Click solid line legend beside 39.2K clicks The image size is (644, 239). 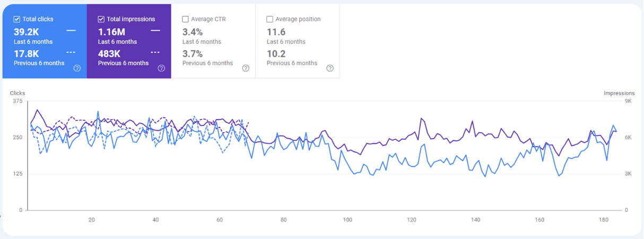pyautogui.click(x=71, y=31)
